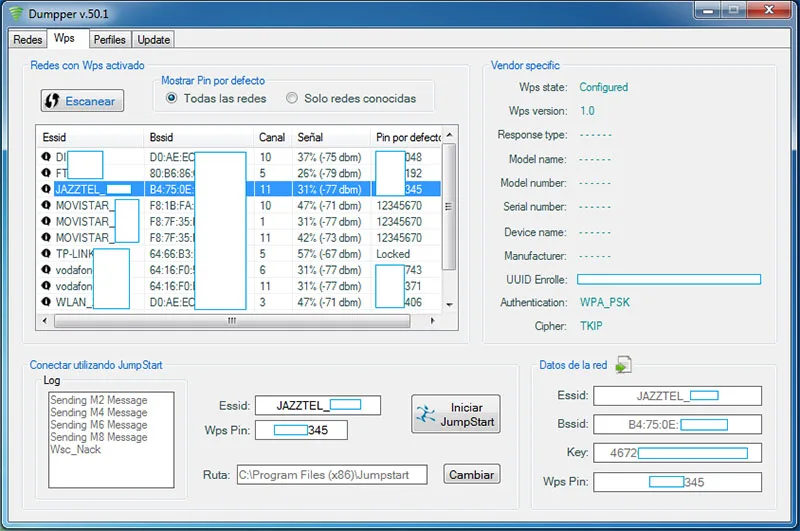
Task: Click the Sending M2 Message log line
Action: [x=99, y=400]
